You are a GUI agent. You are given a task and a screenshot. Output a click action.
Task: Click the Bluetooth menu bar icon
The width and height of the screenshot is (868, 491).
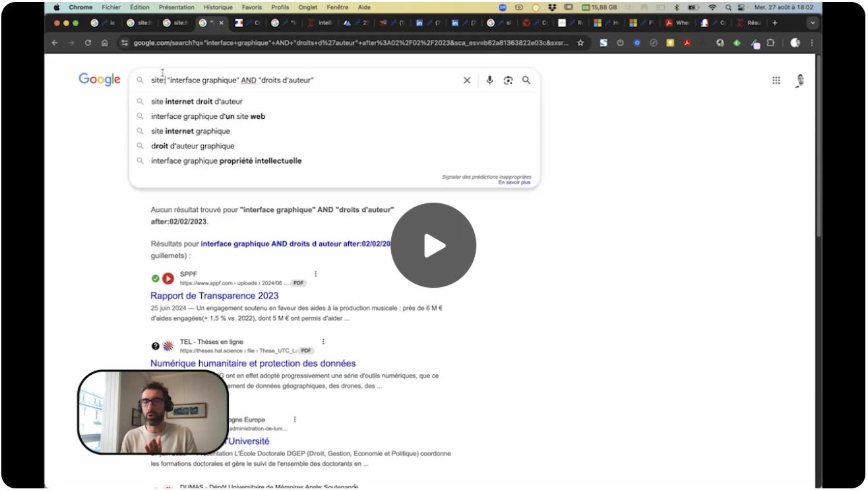(677, 7)
